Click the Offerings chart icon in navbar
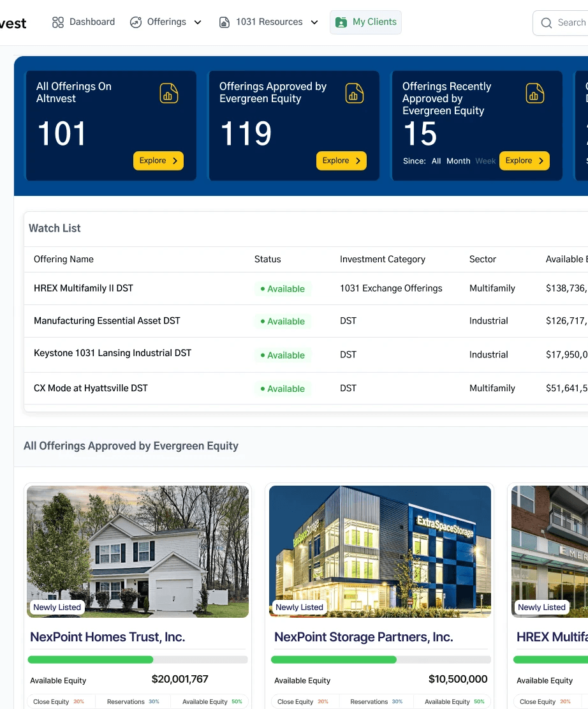Viewport: 588px width, 709px height. pyautogui.click(x=136, y=22)
